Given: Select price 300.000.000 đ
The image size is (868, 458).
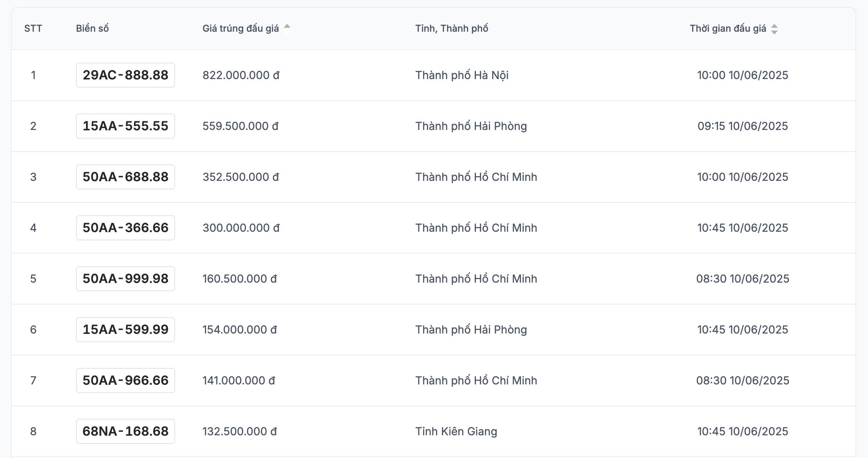Looking at the screenshot, I should [241, 228].
